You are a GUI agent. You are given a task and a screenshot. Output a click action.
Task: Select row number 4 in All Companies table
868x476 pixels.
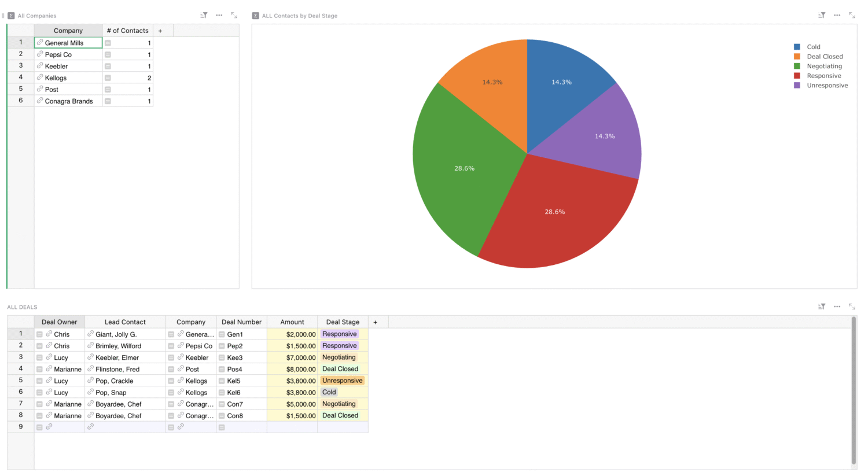[21, 77]
